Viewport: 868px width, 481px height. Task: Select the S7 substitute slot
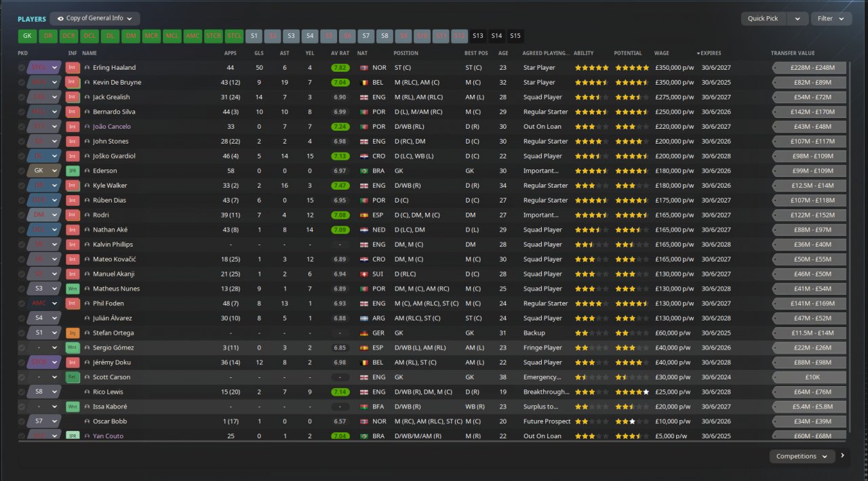366,36
